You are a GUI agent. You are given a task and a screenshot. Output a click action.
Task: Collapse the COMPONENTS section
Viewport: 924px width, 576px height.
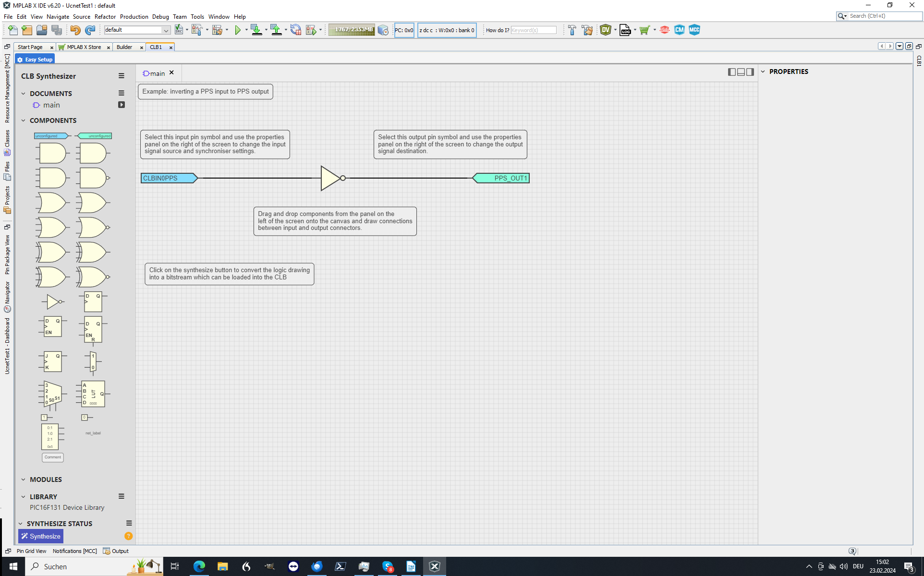click(x=23, y=120)
